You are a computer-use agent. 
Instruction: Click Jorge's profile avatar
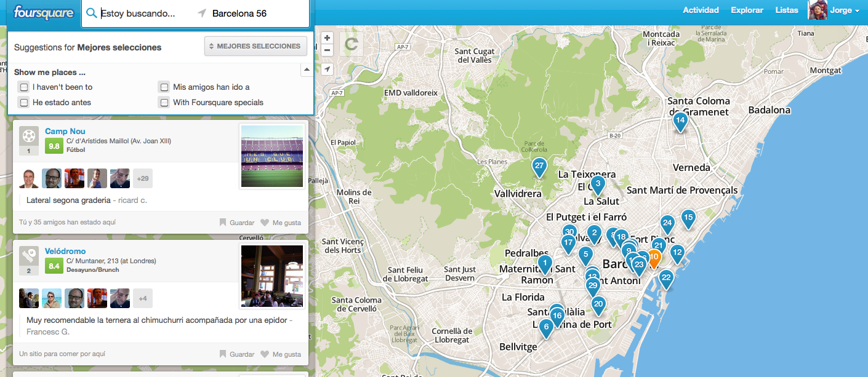coord(817,10)
